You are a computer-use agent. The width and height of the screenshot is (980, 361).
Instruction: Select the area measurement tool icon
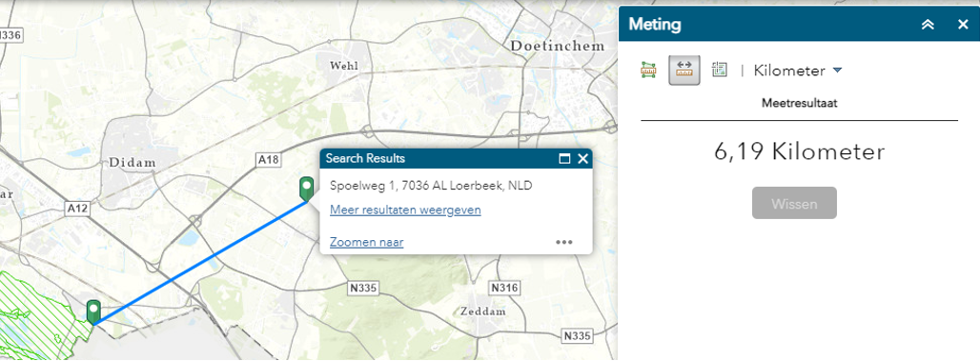click(649, 70)
